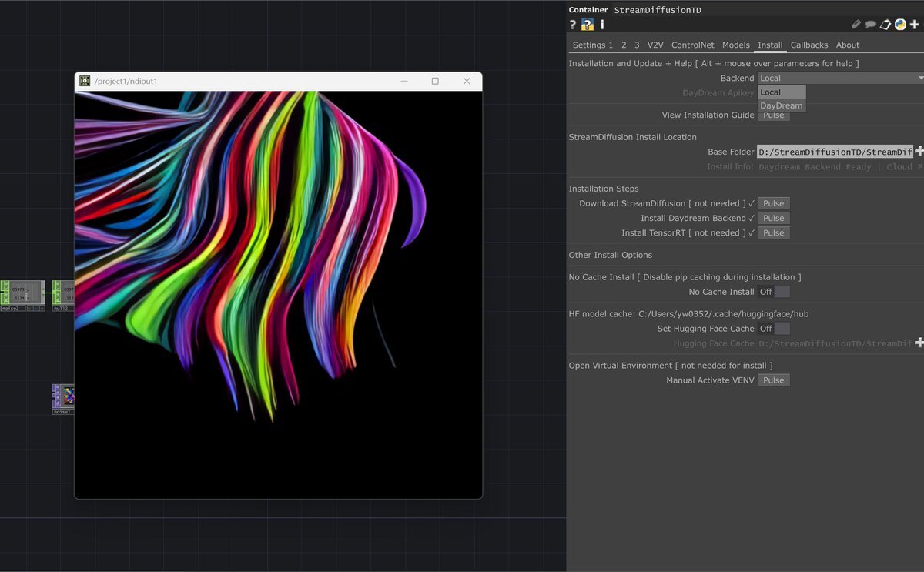
Task: Switch to the Models tab
Action: pos(735,45)
